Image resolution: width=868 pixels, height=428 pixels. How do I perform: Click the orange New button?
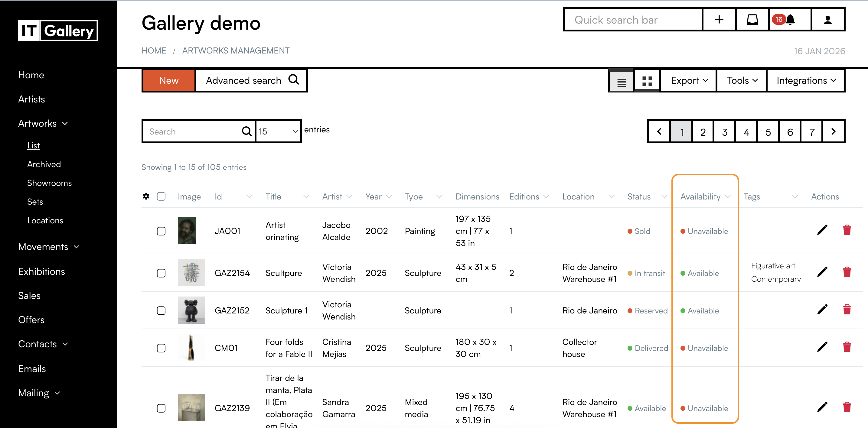pos(168,81)
